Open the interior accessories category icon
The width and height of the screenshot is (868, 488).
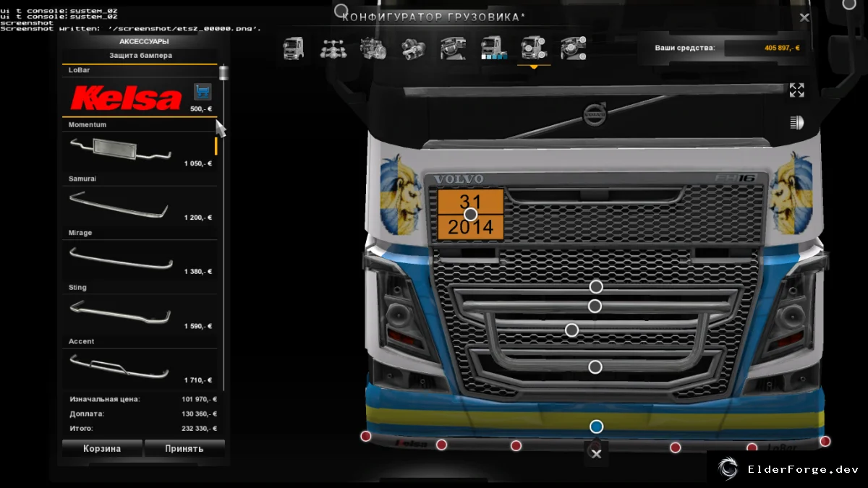pos(573,48)
